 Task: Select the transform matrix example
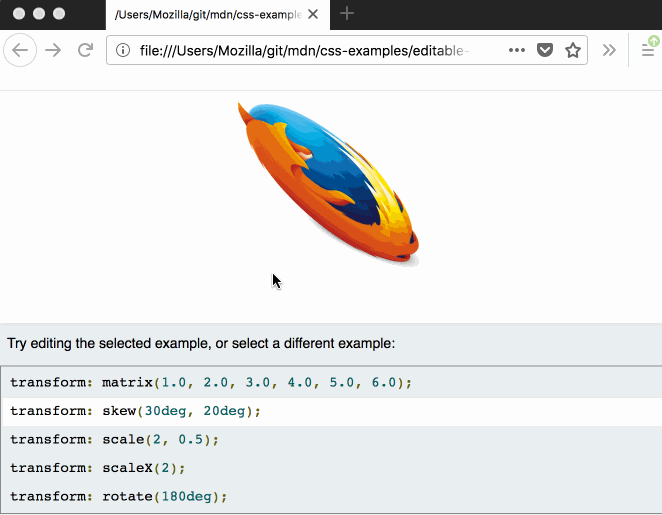(332, 383)
